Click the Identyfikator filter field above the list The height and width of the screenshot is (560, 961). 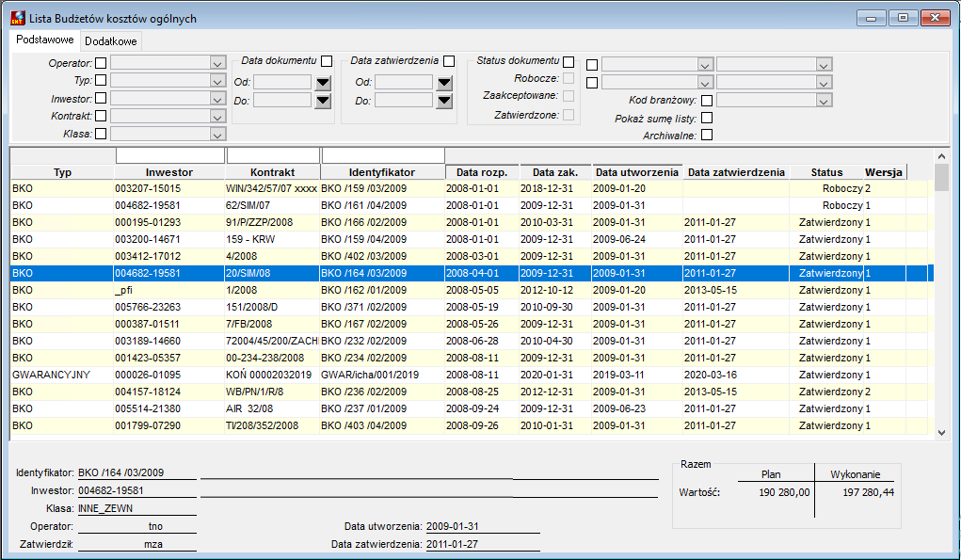[383, 155]
